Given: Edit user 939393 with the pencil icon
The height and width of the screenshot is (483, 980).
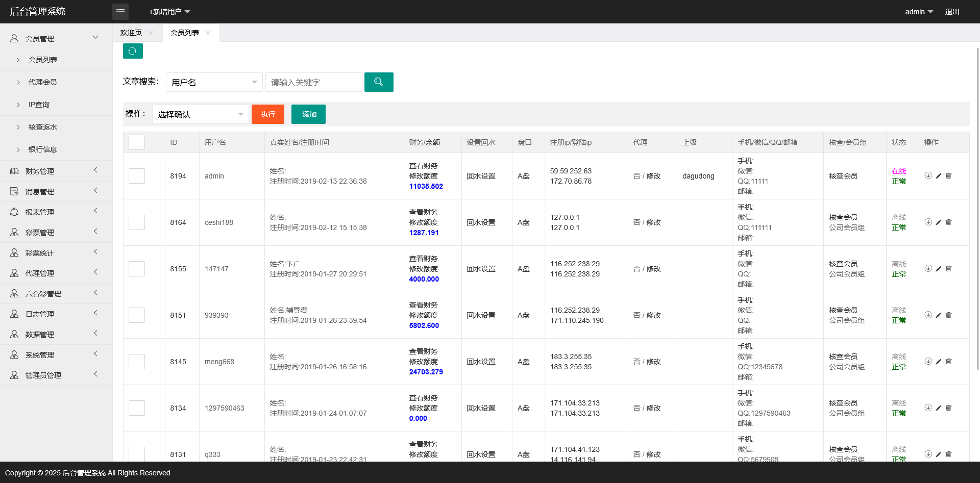Looking at the screenshot, I should click(x=938, y=315).
